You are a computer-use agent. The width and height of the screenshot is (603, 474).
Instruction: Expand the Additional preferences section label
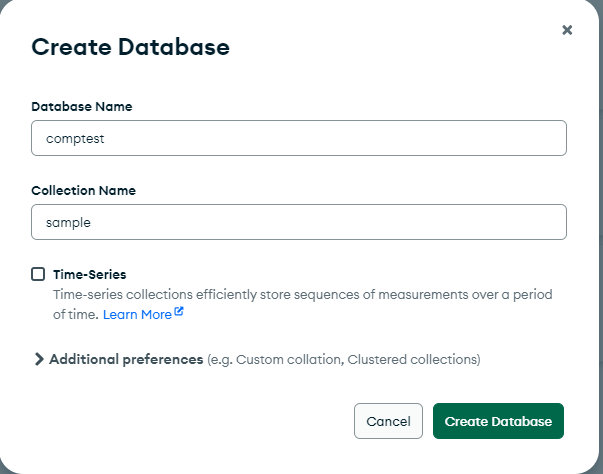click(x=126, y=359)
